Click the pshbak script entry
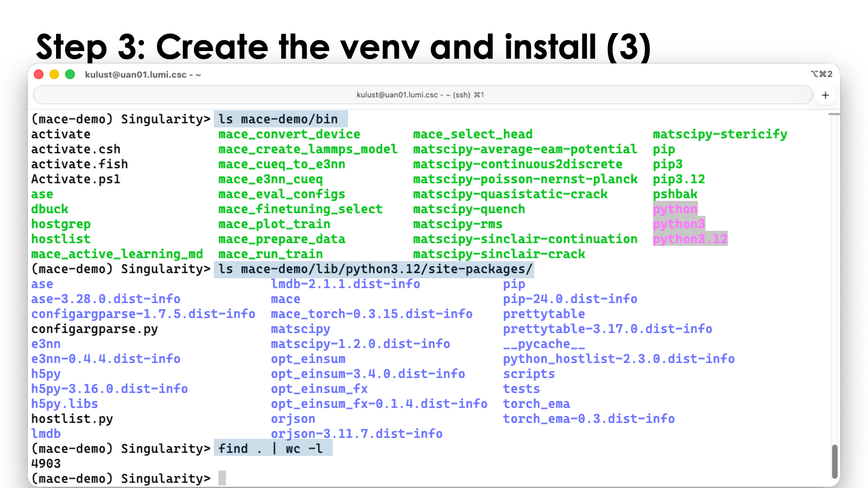The image size is (868, 488). click(675, 194)
